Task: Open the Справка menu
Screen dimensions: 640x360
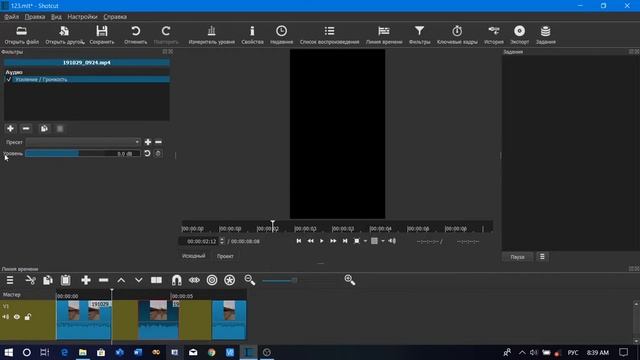Action: [115, 17]
